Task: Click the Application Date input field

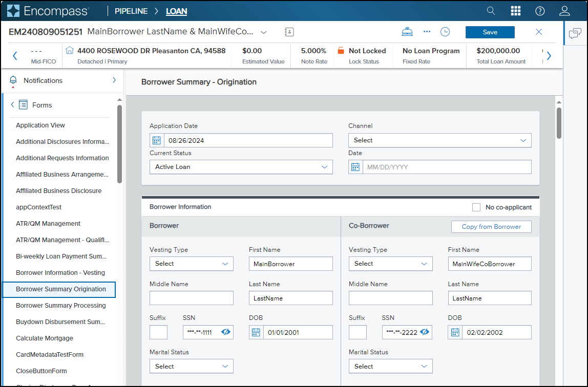Action: (248, 140)
